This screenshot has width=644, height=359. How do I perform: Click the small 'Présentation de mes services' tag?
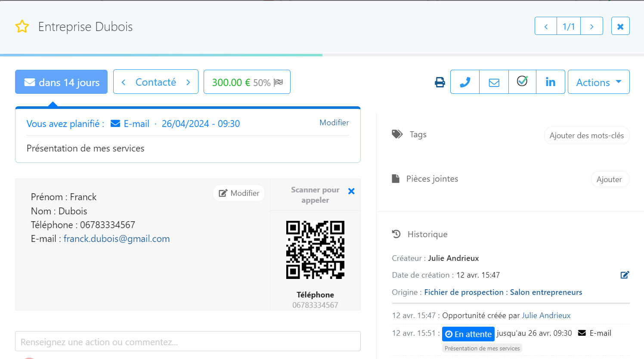[482, 348]
